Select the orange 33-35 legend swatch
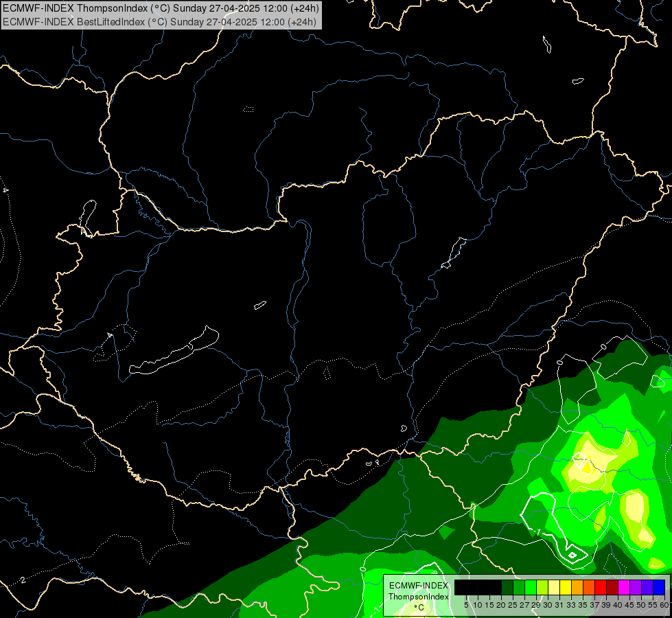Viewport: 672px width, 618px height. (x=577, y=587)
